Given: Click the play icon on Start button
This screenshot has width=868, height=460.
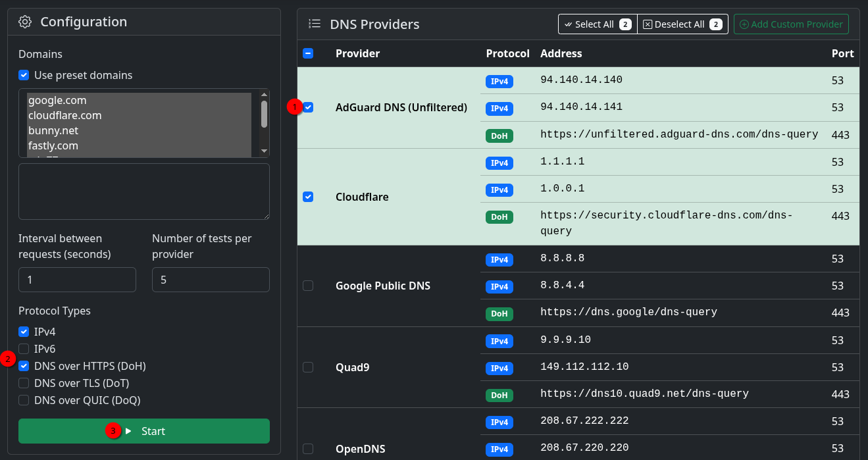Looking at the screenshot, I should point(128,431).
